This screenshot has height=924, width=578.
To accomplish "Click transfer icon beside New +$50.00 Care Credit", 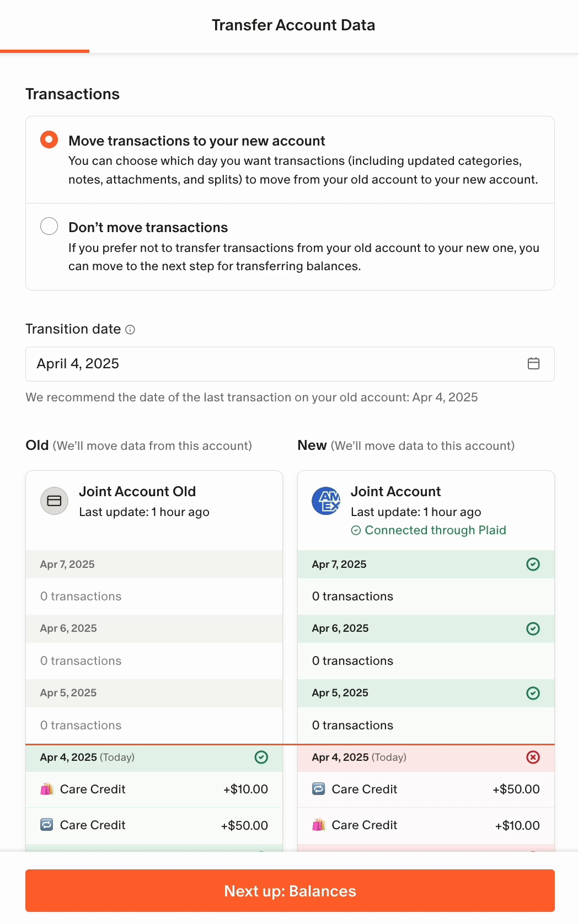I will [319, 789].
